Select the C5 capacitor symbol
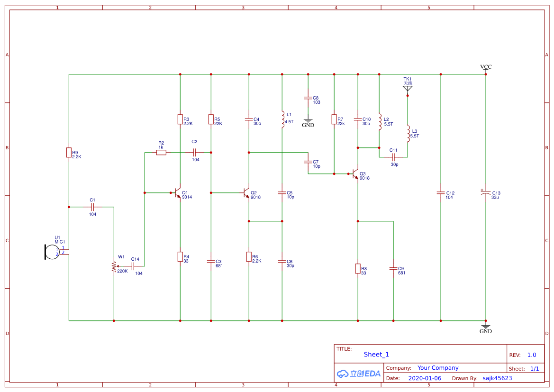 coord(282,193)
